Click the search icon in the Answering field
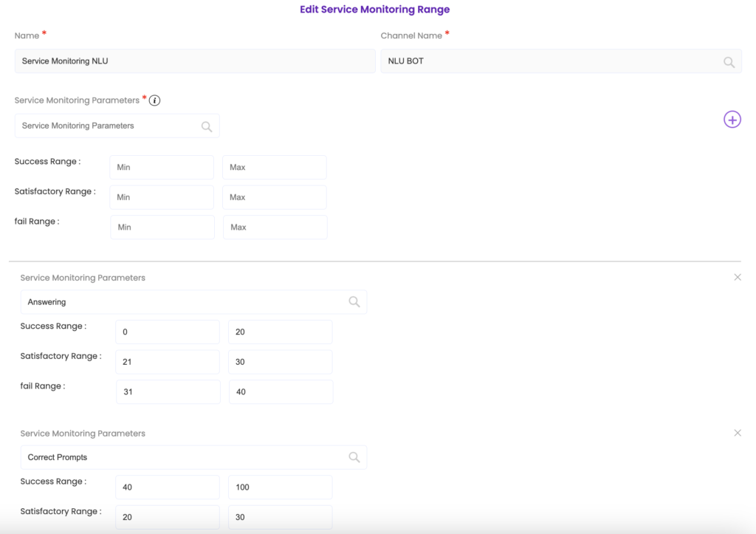Image resolution: width=756 pixels, height=534 pixels. pos(354,302)
